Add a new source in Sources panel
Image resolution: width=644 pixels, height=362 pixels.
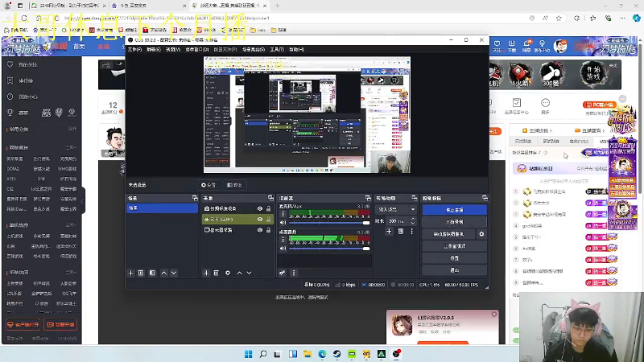(206, 273)
